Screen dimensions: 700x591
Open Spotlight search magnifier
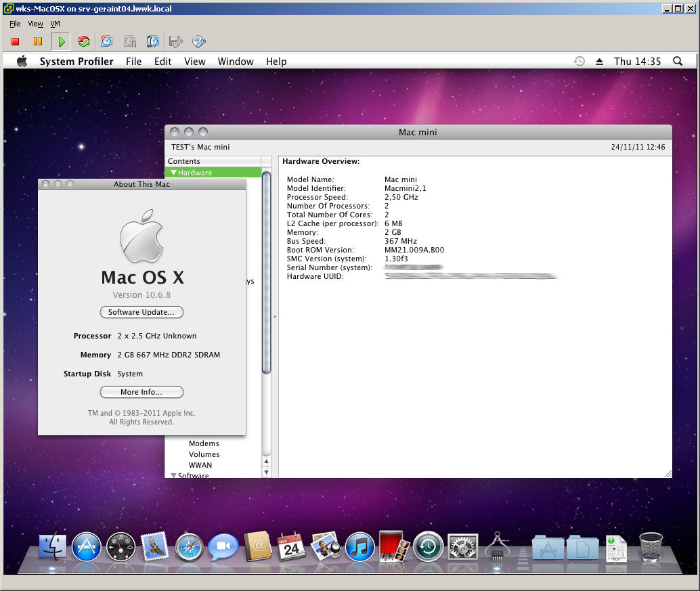(x=678, y=61)
